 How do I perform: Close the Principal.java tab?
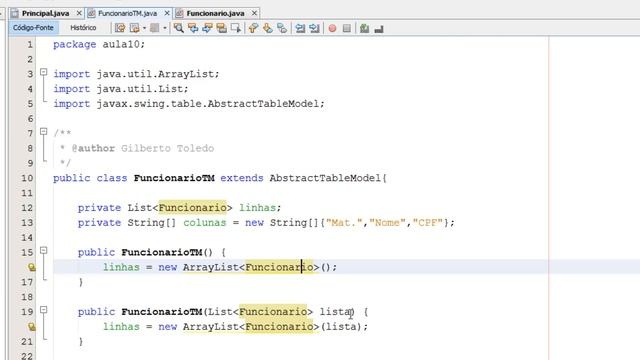79,13
